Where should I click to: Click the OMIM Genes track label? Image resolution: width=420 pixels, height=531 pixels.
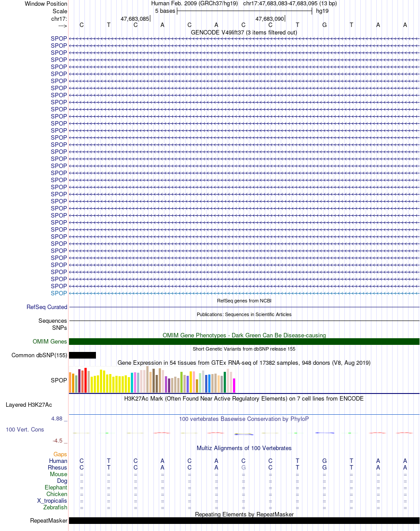point(50,341)
